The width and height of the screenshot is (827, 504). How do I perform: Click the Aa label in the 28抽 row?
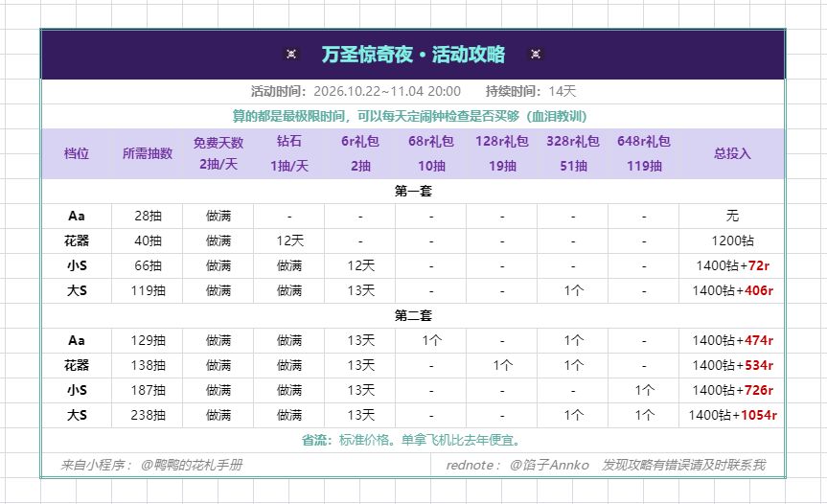pos(77,216)
